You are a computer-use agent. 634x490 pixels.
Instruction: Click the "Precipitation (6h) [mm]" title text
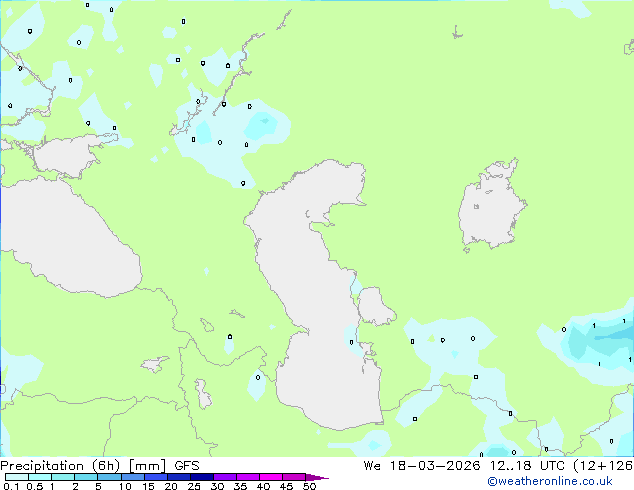[x=83, y=466]
